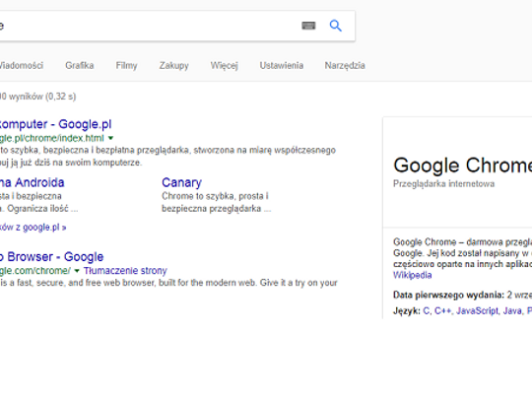532x401 pixels.
Task: Expand dropdown arrow next to chrome/index.html URL
Action: pos(110,138)
